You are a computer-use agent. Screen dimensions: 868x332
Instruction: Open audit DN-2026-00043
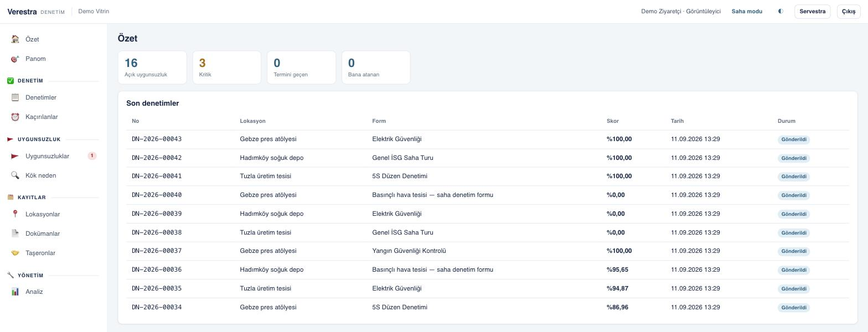(x=157, y=139)
